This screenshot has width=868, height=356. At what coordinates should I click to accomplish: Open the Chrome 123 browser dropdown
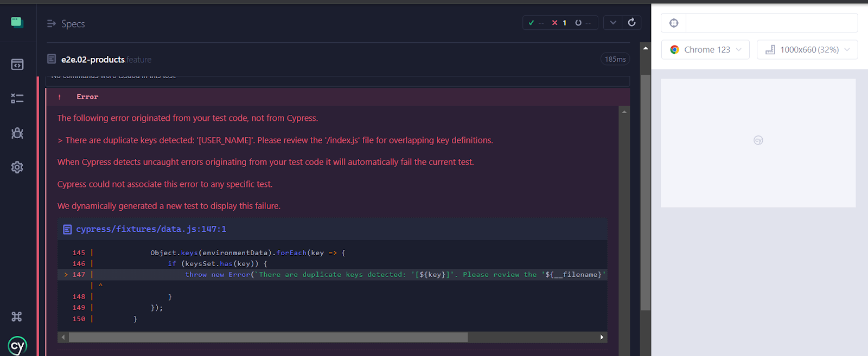(x=706, y=49)
